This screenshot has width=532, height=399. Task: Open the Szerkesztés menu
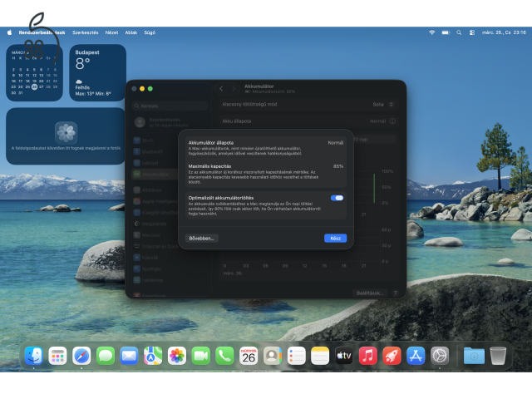[85, 32]
